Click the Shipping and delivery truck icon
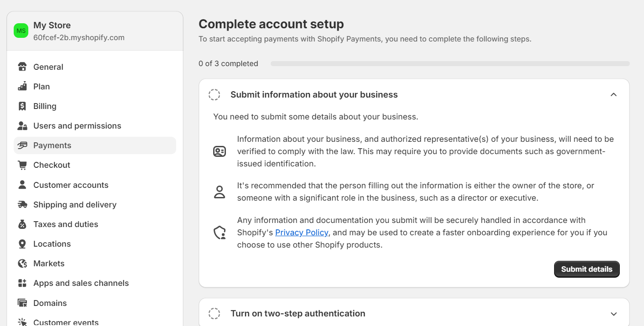Viewport: 644px width, 326px height. click(22, 205)
